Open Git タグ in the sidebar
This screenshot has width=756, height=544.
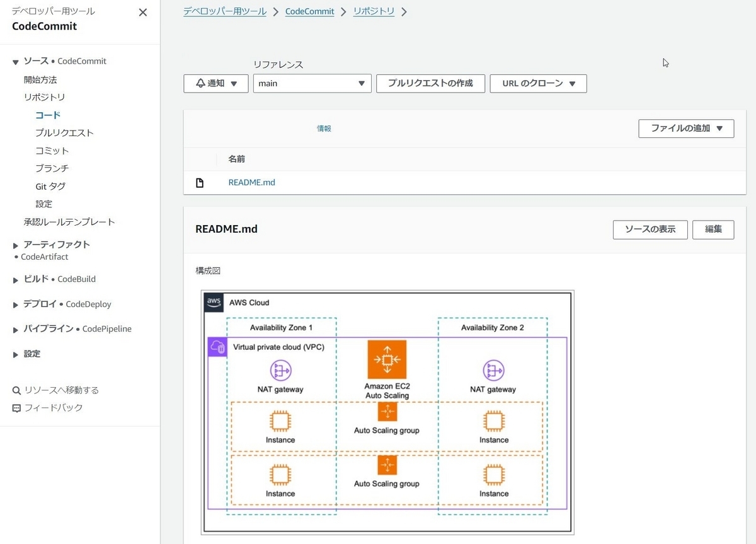click(50, 187)
